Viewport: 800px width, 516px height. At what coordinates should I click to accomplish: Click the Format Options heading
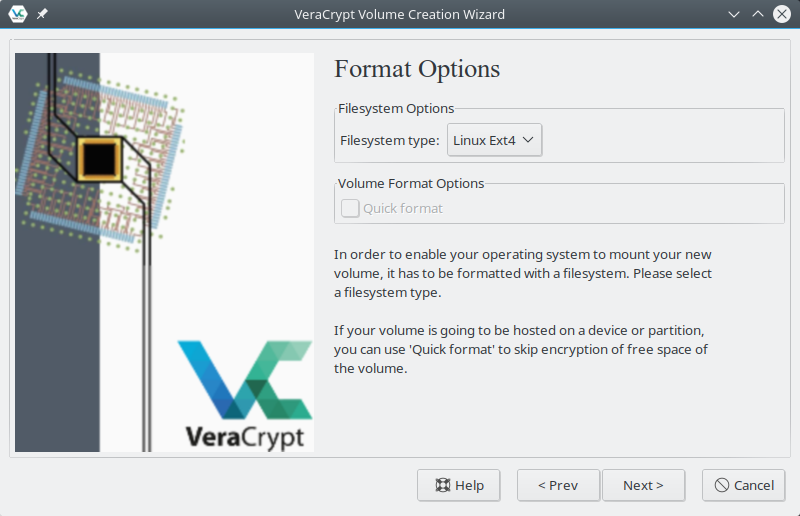417,69
